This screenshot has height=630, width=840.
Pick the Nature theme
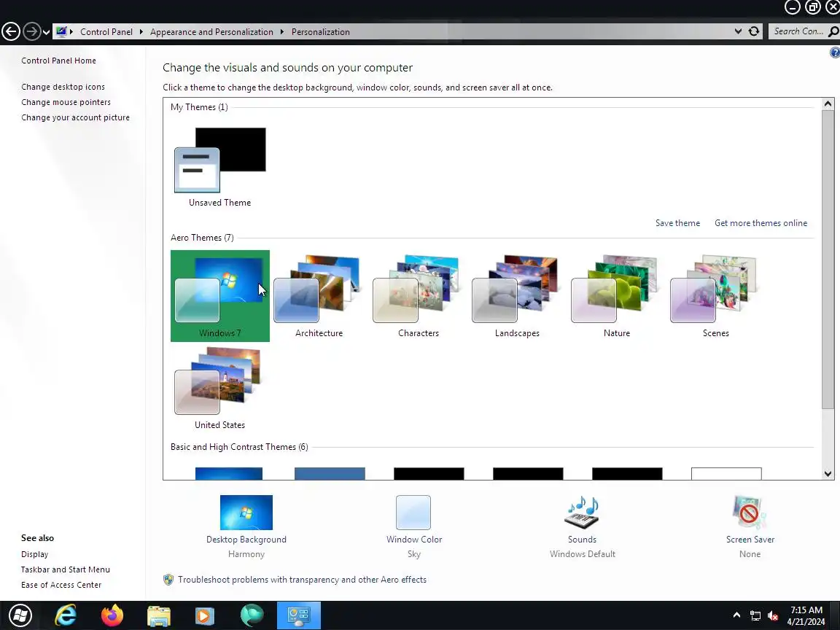point(616,296)
